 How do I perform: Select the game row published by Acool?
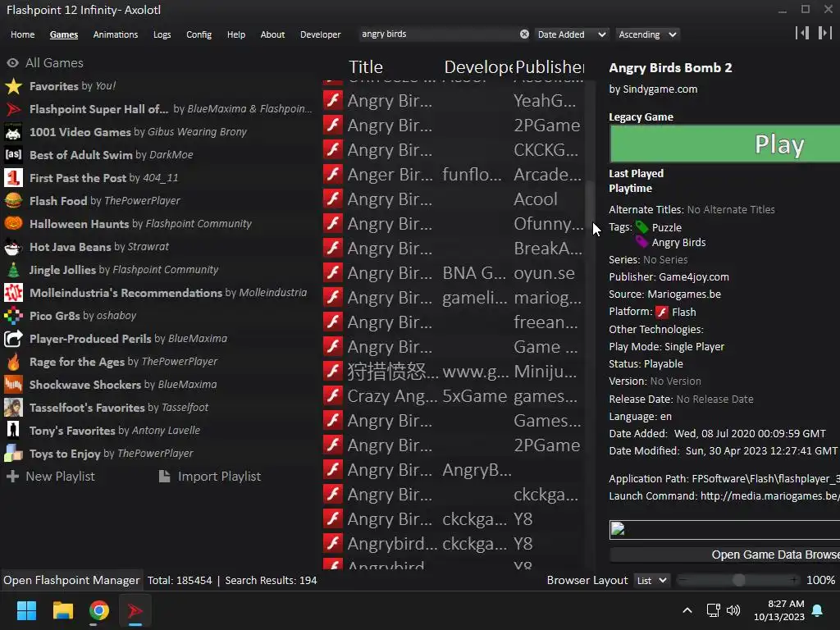(453, 199)
